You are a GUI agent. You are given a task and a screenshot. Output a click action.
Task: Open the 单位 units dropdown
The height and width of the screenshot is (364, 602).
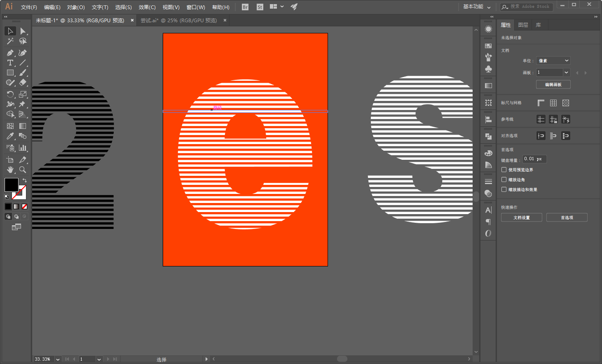click(x=553, y=61)
